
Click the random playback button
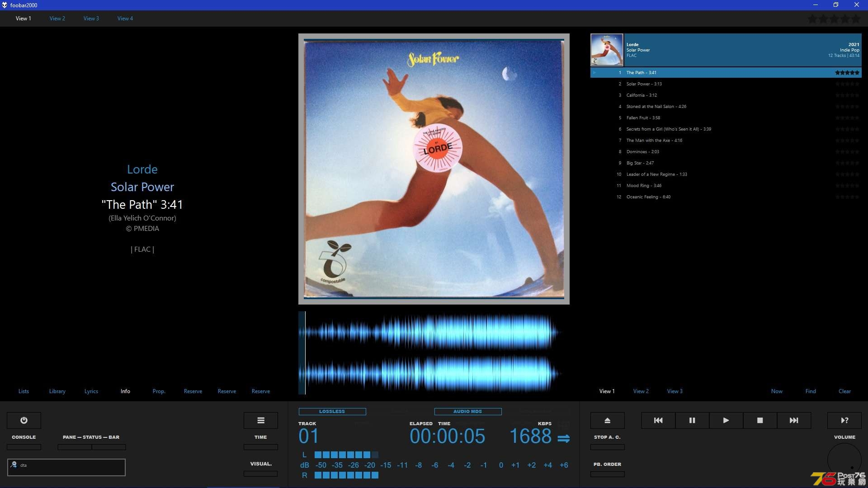[x=844, y=420]
